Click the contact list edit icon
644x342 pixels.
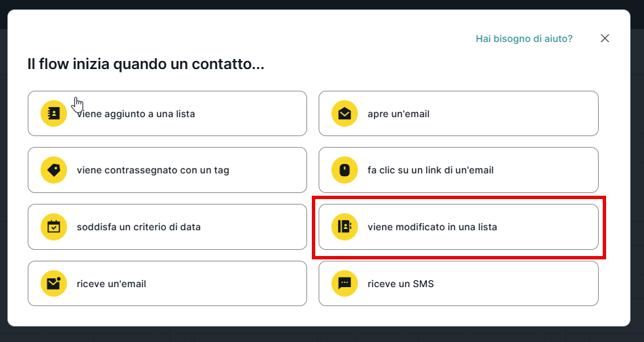point(344,227)
